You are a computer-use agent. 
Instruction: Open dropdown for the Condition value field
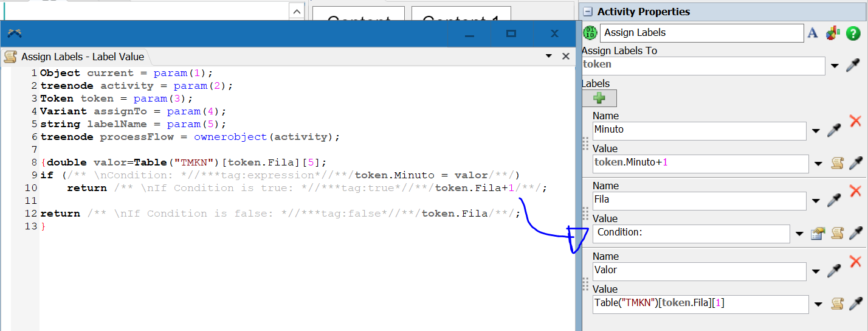pos(799,233)
